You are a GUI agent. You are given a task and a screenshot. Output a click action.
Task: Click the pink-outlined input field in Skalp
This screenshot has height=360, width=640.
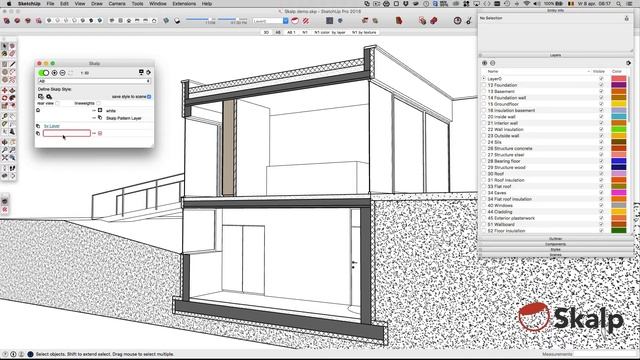pos(67,133)
